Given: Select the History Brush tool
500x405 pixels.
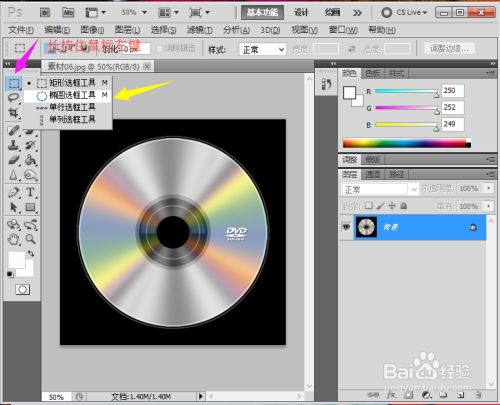Looking at the screenshot, I should tap(30, 145).
